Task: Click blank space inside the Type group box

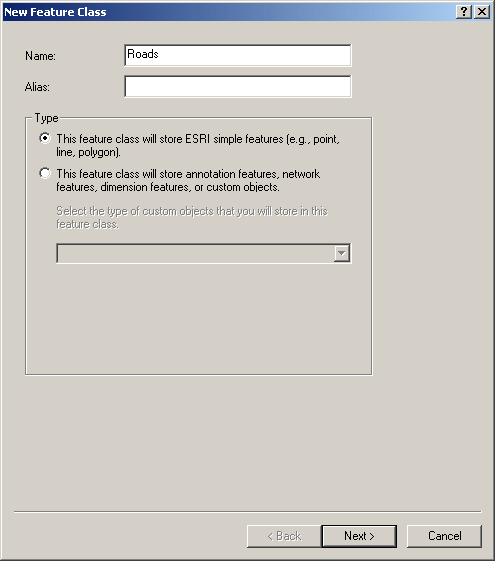Action: click(x=199, y=318)
